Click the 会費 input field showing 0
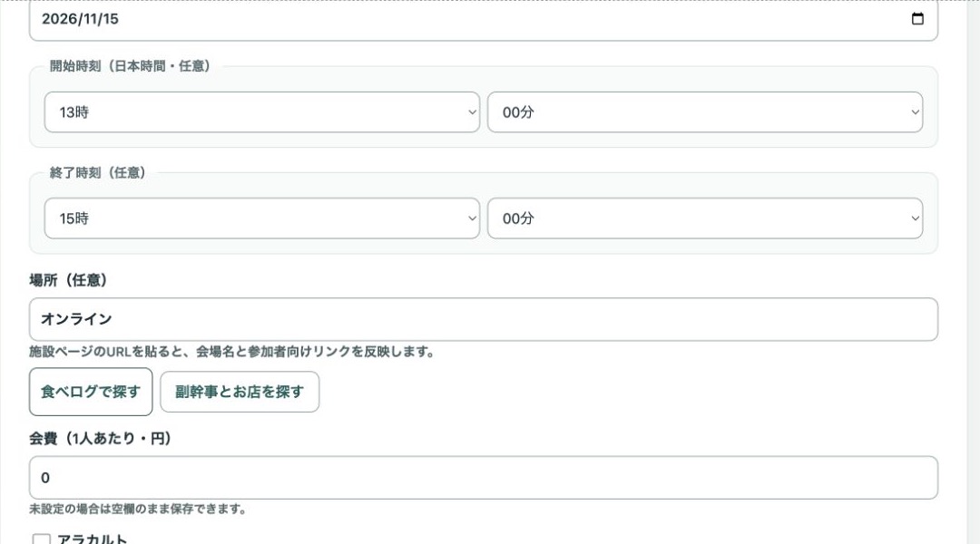This screenshot has width=980, height=544. tap(483, 478)
